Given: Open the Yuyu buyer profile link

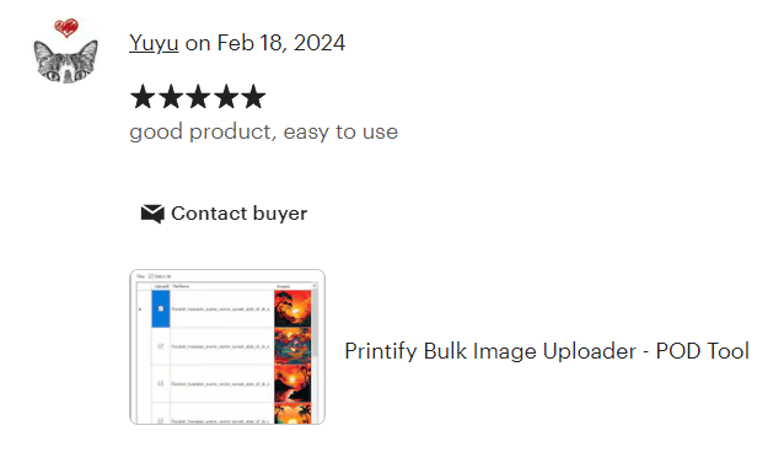Looking at the screenshot, I should 154,43.
